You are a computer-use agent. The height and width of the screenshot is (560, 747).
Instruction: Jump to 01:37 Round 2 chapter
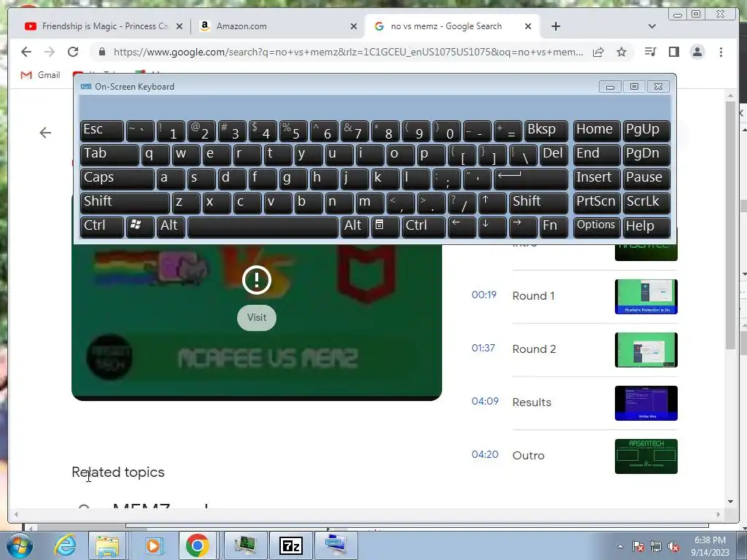(x=483, y=348)
